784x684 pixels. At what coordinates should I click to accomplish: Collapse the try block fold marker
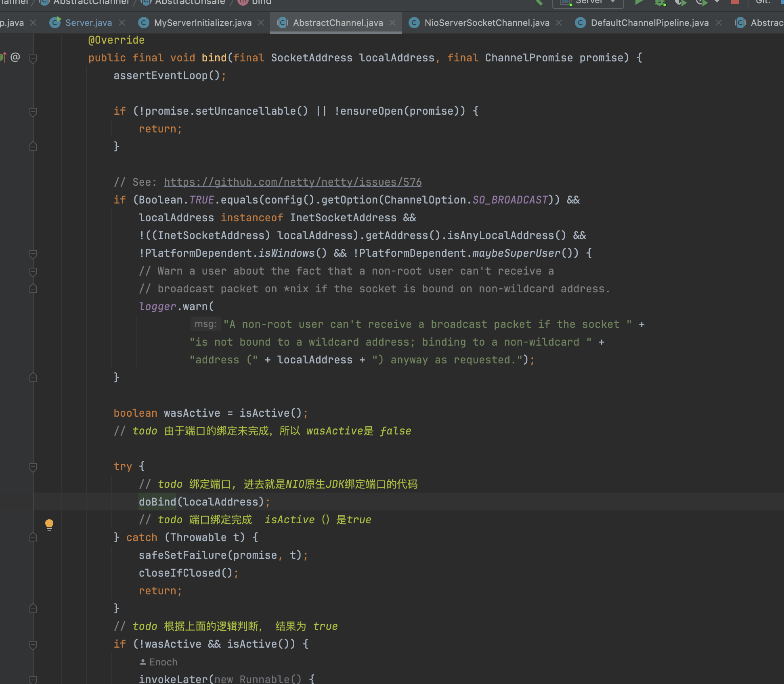[x=34, y=467]
